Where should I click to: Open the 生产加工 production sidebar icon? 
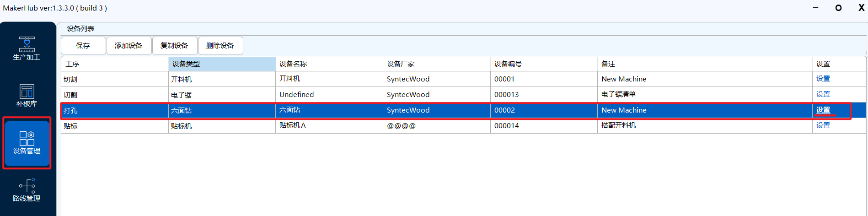coord(27,49)
